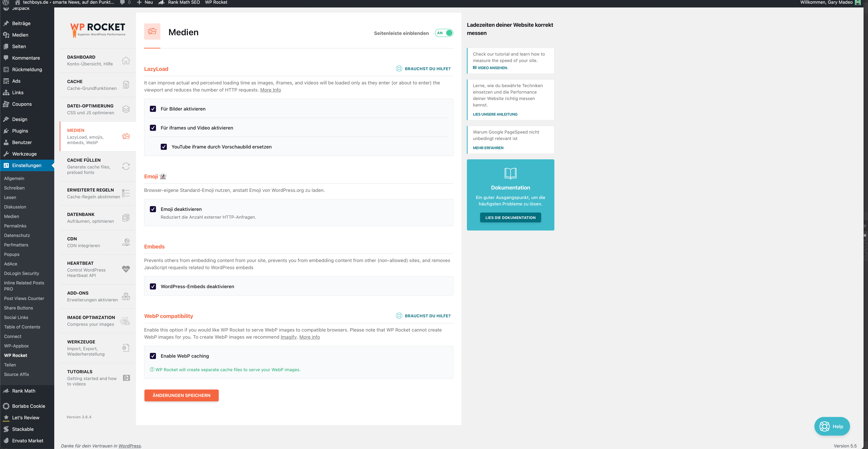Viewport: 868px width, 449px height.
Task: Click the Envato Market icon
Action: (6, 441)
